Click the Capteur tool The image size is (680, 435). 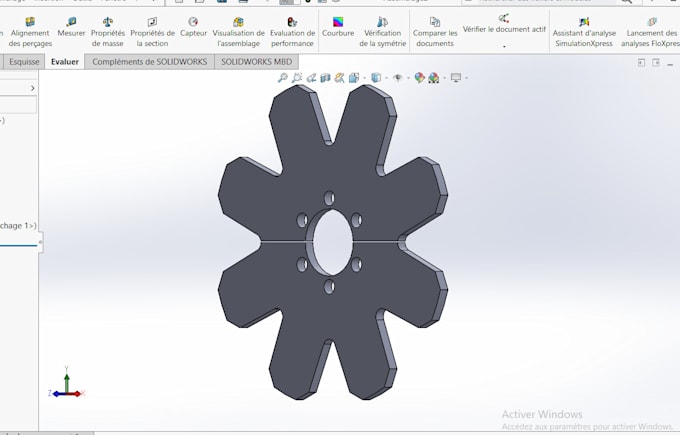point(193,27)
